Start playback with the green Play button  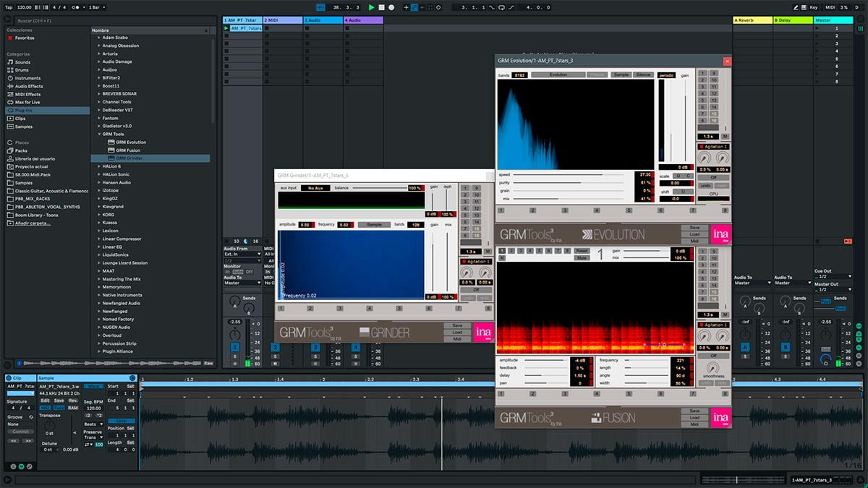point(372,7)
